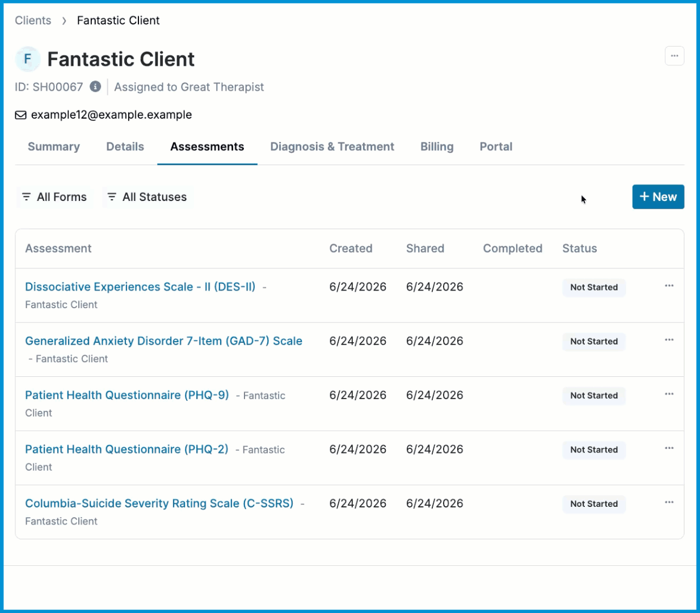The image size is (700, 613).
Task: Click the info icon beside client ID
Action: coord(95,86)
